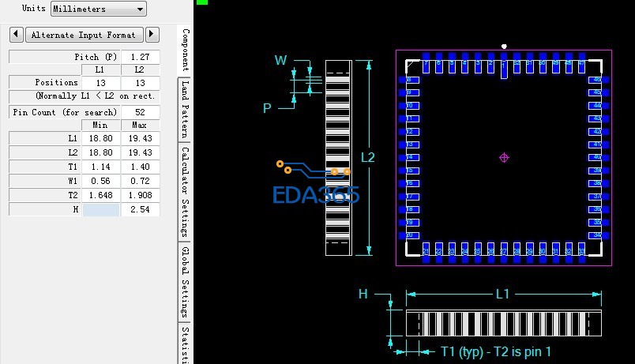Edit the L1 Positions value 13
This screenshot has width=635, height=364.
click(101, 83)
